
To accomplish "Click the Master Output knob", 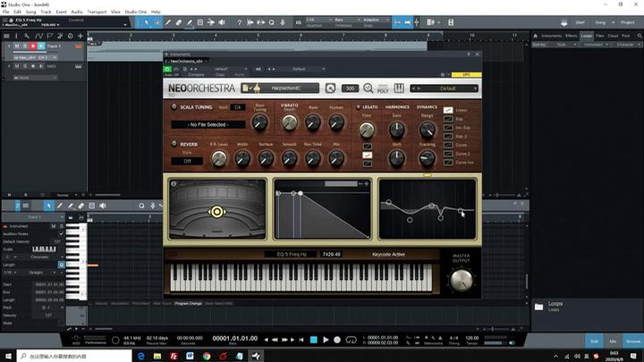I will coord(462,280).
